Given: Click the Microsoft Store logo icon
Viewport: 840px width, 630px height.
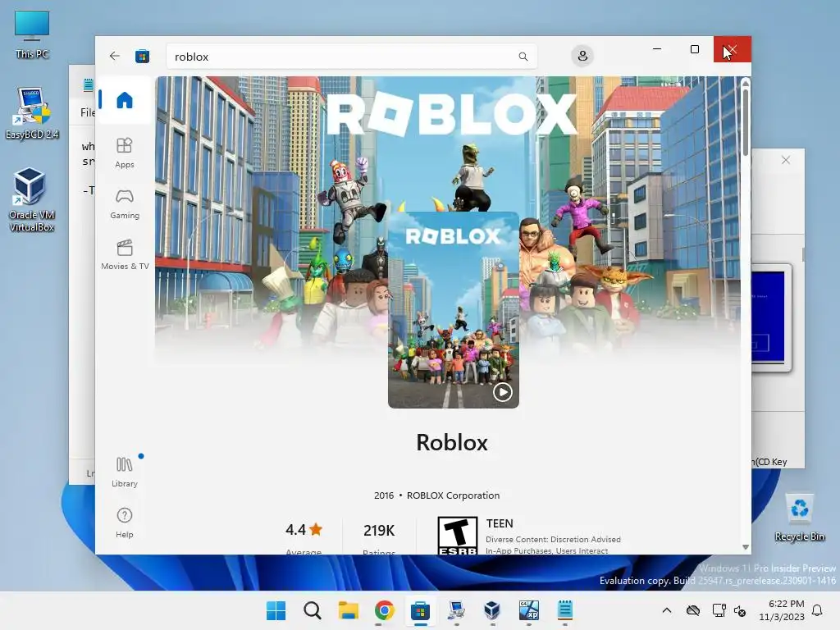Looking at the screenshot, I should coord(142,57).
